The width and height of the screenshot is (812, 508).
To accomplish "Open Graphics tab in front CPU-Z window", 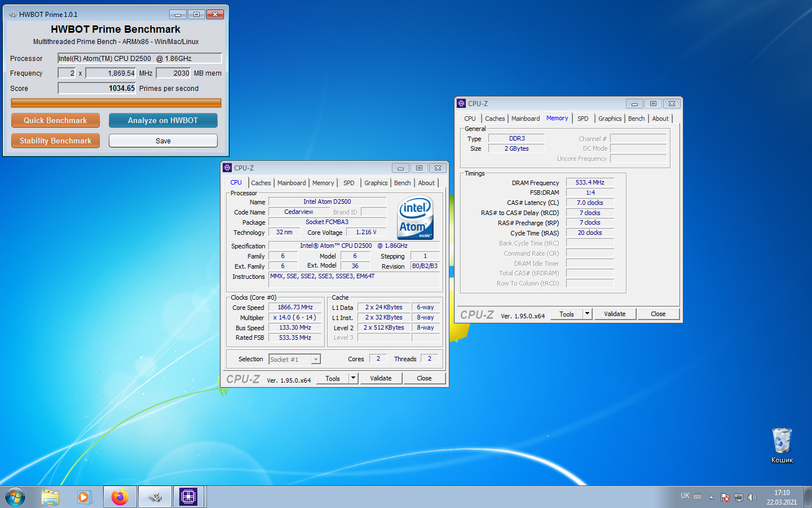I will click(376, 183).
